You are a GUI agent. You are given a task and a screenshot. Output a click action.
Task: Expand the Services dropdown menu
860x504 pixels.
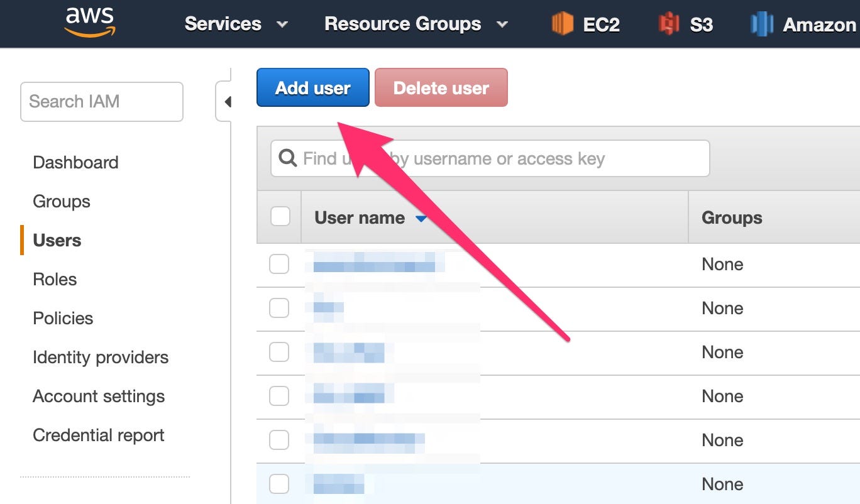tap(236, 24)
